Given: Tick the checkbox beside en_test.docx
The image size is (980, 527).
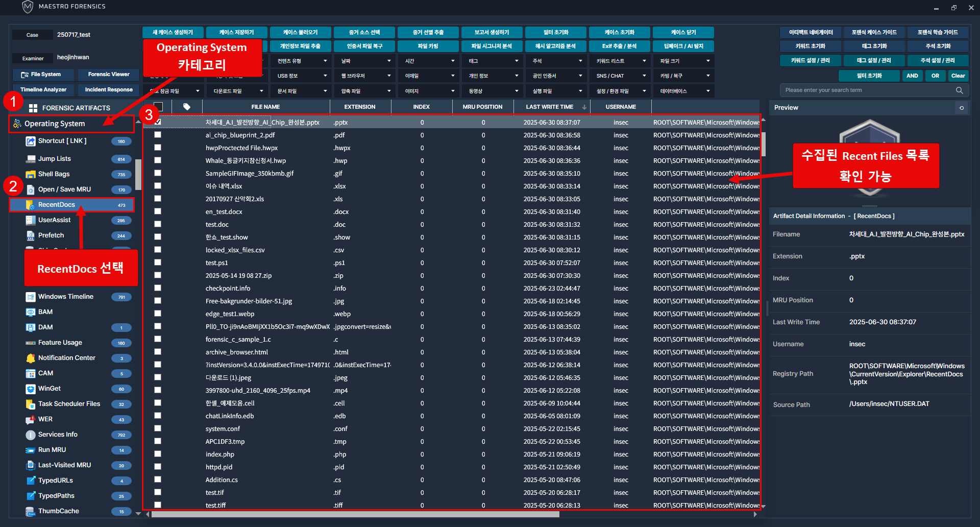Looking at the screenshot, I should 158,211.
